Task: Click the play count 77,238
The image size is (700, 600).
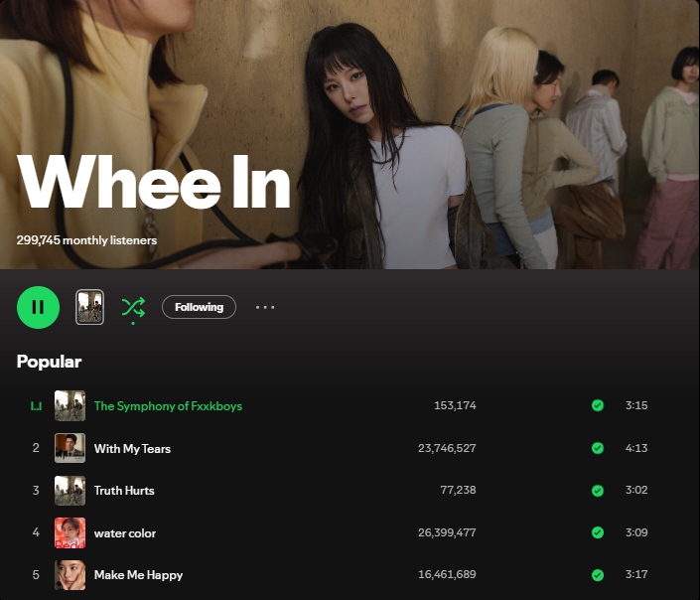Action: 458,490
